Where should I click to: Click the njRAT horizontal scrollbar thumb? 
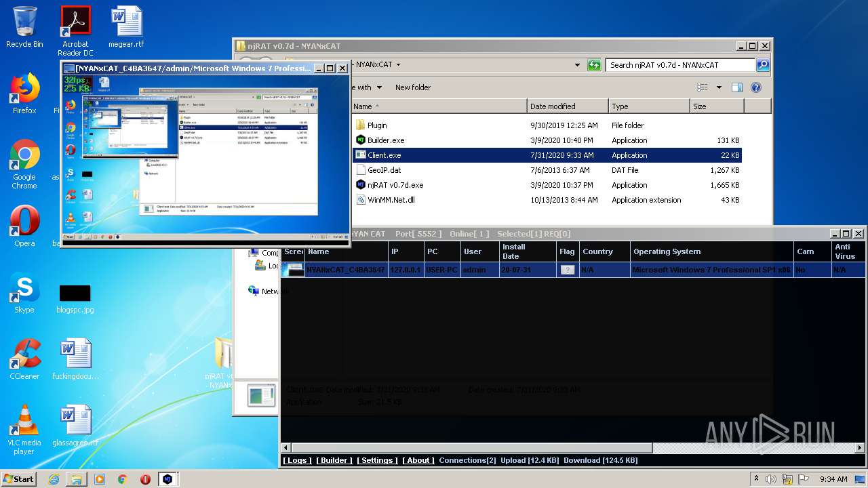point(471,448)
